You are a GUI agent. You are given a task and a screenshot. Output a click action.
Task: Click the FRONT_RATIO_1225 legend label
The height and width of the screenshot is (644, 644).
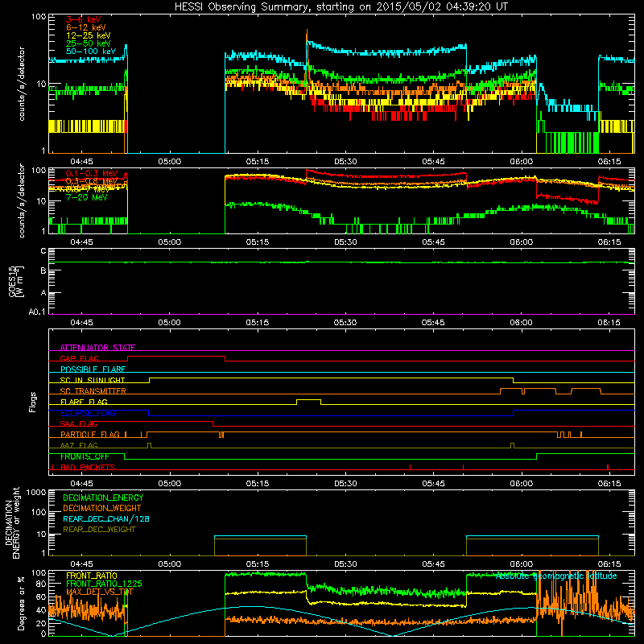click(104, 584)
